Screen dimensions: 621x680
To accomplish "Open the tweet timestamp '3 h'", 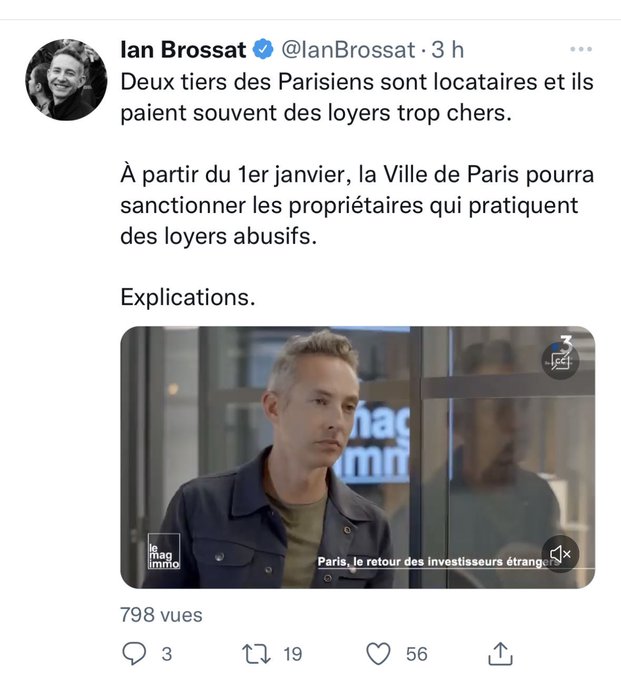I will pos(448,49).
